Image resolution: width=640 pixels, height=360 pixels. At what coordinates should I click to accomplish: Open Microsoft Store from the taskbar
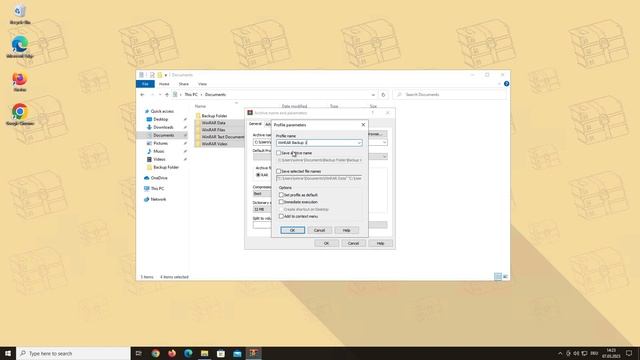pos(221,353)
